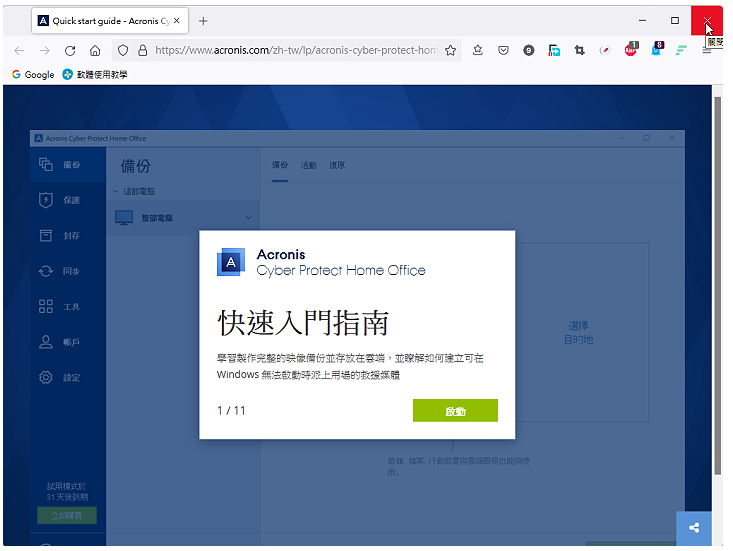
Task: Close the Quick start guide tab
Action: 177,21
